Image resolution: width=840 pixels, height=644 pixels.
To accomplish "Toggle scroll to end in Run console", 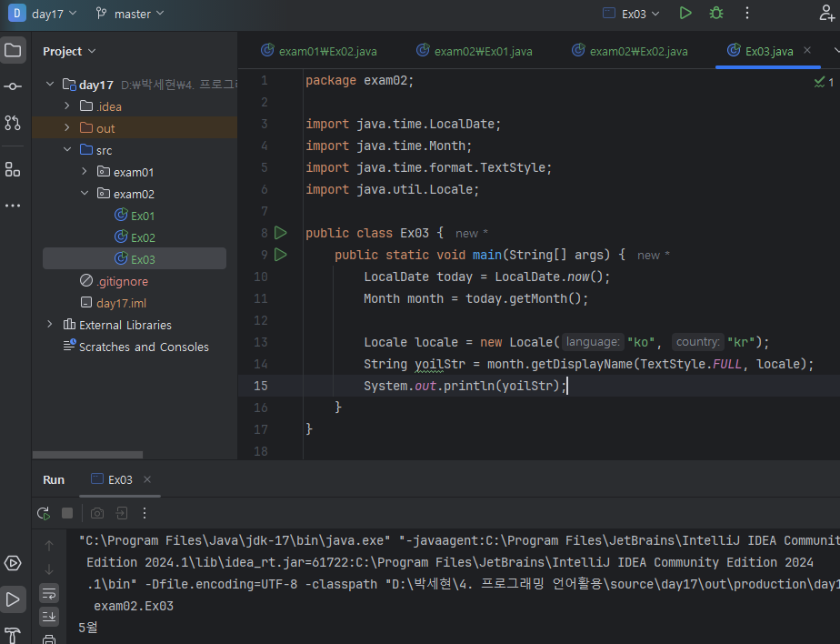I will pos(49,618).
